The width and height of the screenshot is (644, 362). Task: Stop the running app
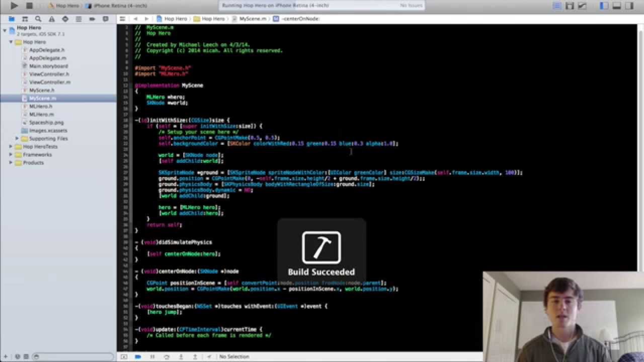tap(29, 6)
